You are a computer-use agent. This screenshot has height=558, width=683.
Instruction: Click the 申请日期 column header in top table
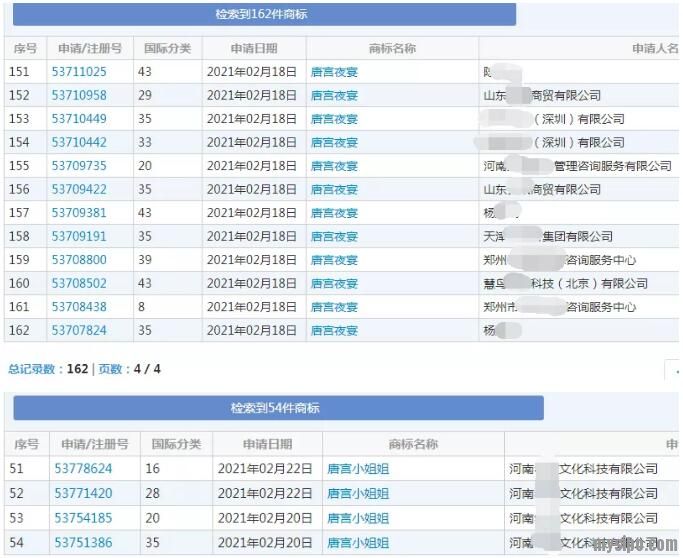click(254, 48)
